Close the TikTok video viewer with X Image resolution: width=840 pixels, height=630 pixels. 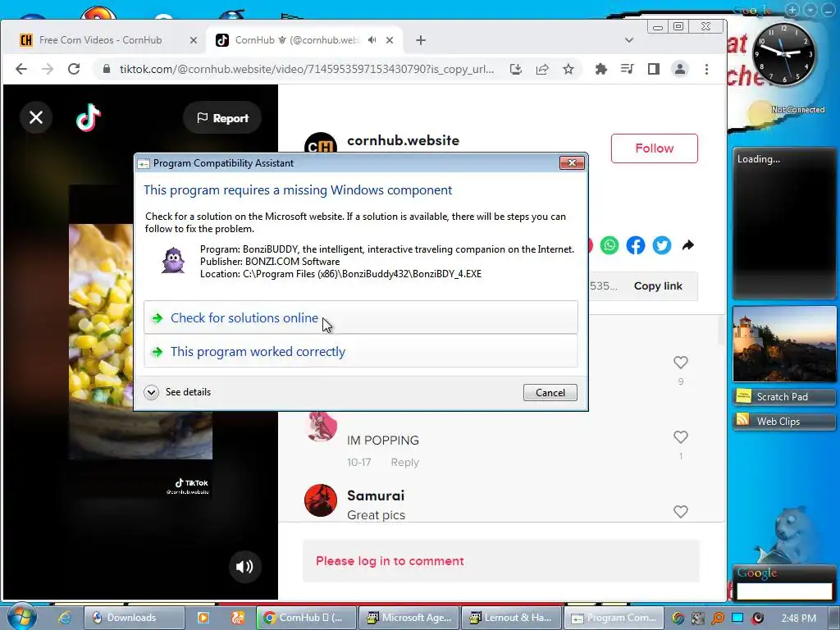[36, 117]
